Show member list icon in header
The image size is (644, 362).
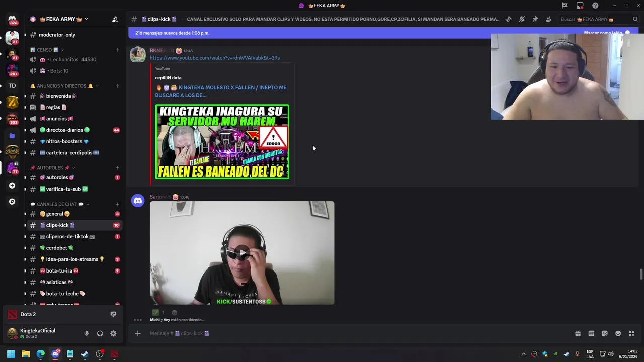point(548,19)
